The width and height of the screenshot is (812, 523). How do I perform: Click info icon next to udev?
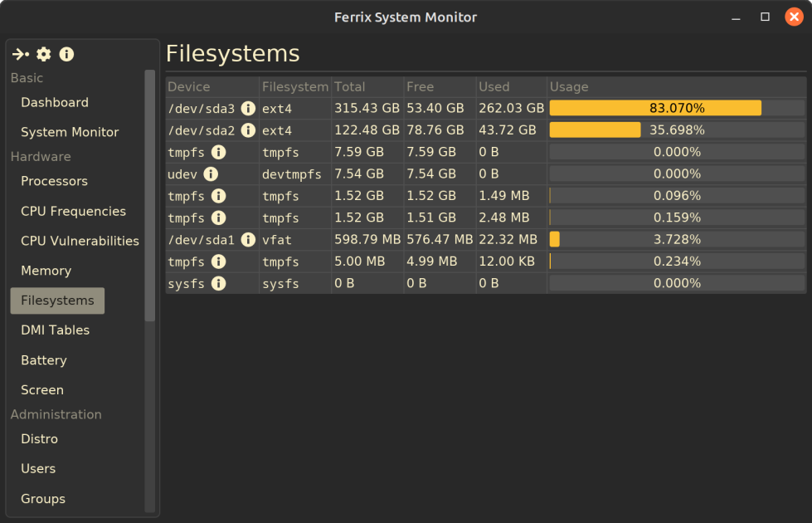point(211,174)
